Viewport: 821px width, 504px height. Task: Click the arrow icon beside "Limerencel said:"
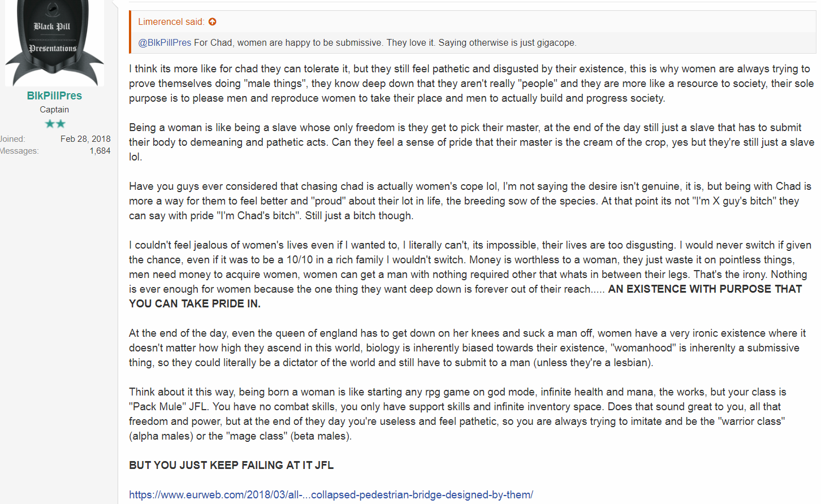[x=213, y=21]
